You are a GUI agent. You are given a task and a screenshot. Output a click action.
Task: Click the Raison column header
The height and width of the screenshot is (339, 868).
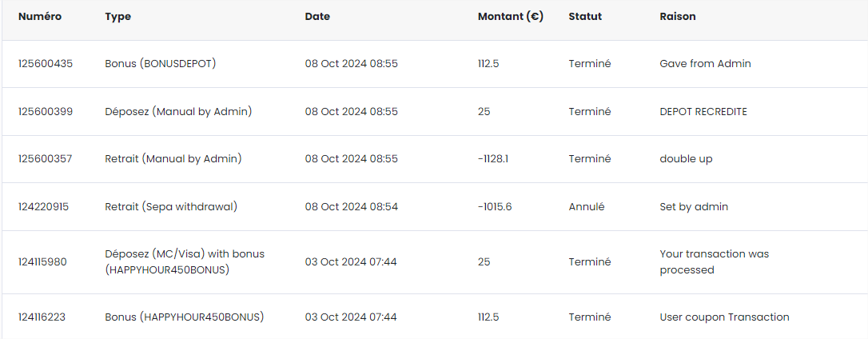[678, 17]
